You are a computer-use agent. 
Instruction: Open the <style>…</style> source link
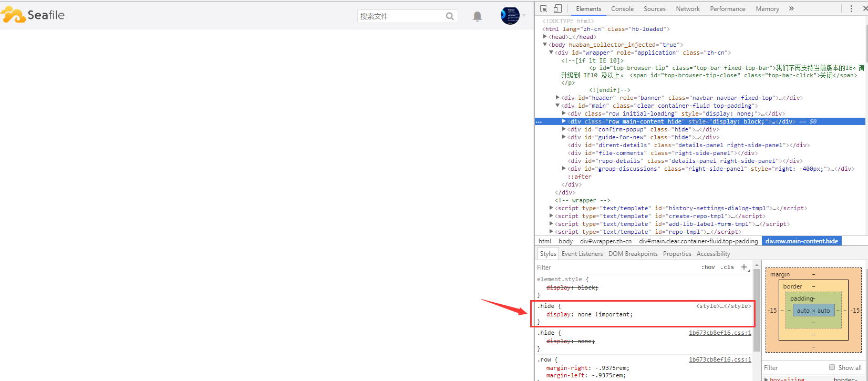[724, 306]
